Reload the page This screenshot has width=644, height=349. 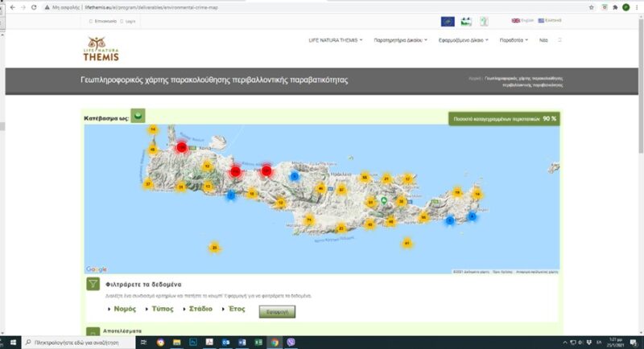point(34,7)
